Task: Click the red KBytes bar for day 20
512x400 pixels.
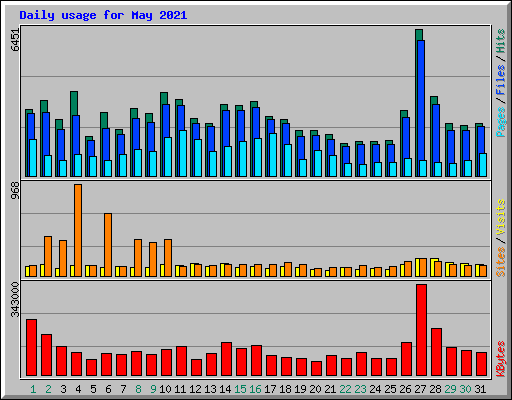Action: coord(316,369)
